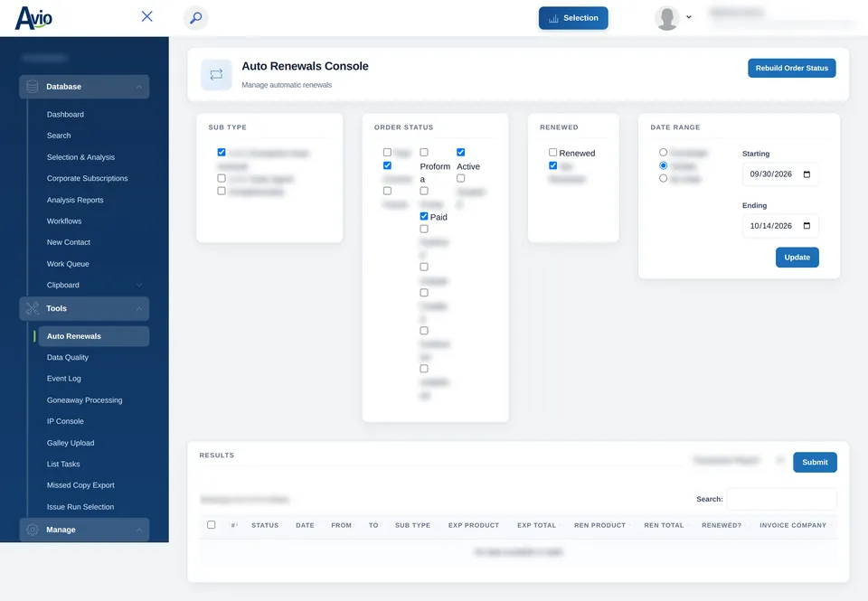The image size is (868, 601).
Task: Open the user account dropdown arrow
Action: pyautogui.click(x=689, y=17)
